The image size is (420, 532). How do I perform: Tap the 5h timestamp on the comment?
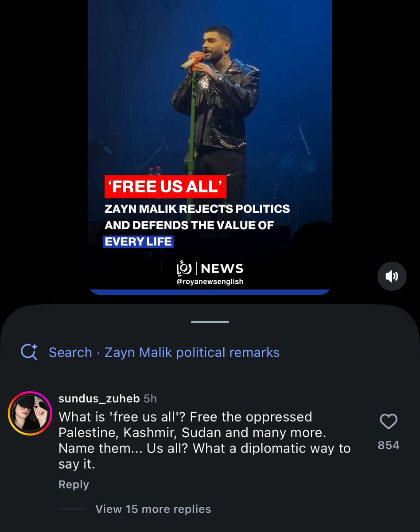[x=150, y=399]
